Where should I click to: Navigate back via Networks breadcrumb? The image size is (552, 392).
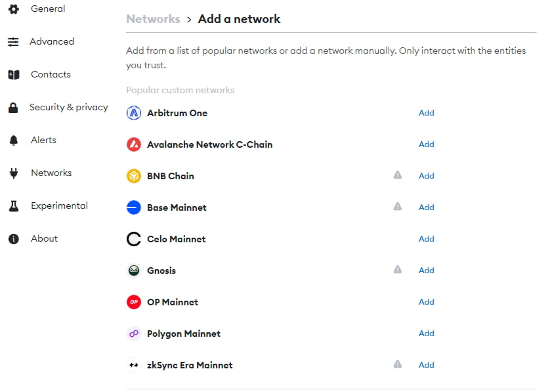(153, 19)
